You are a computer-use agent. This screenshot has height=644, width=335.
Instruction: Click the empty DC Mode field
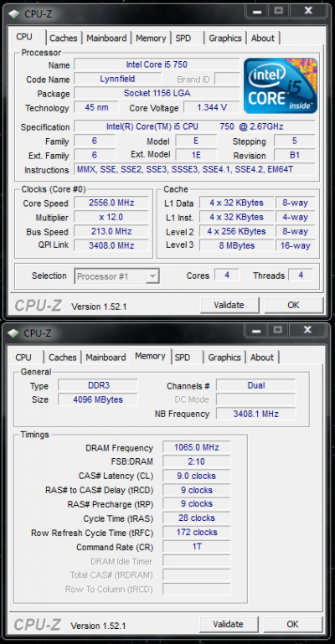click(x=256, y=399)
